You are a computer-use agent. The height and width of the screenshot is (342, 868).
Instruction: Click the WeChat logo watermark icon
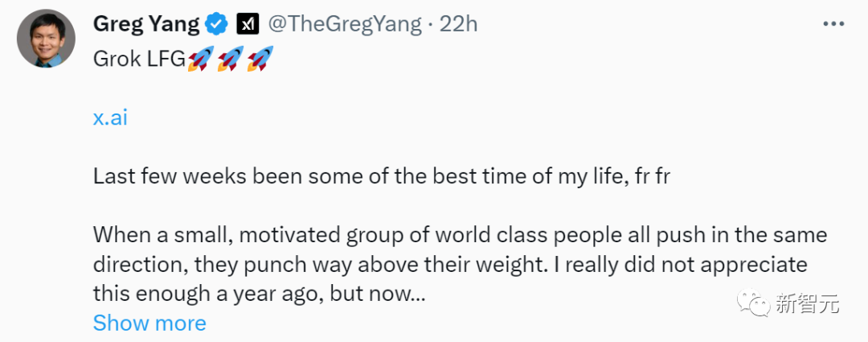[756, 303]
